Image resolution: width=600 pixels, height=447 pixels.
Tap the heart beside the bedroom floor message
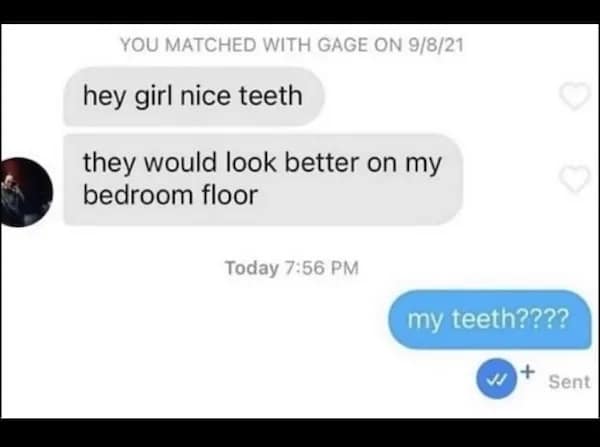tap(575, 179)
